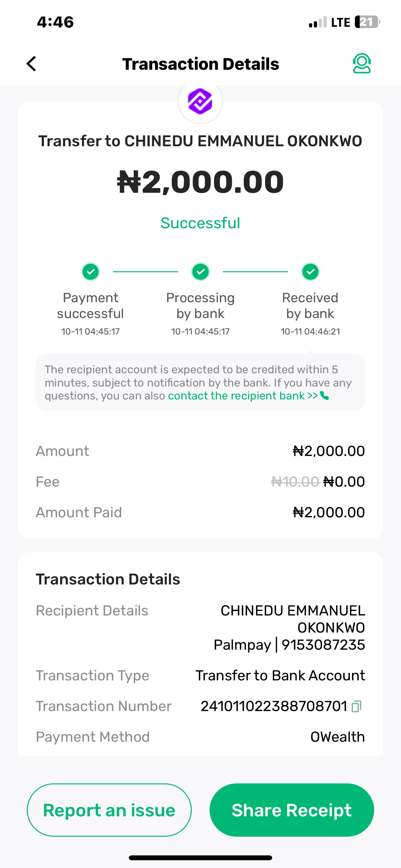
Task: Open customer support headset icon
Action: point(362,63)
